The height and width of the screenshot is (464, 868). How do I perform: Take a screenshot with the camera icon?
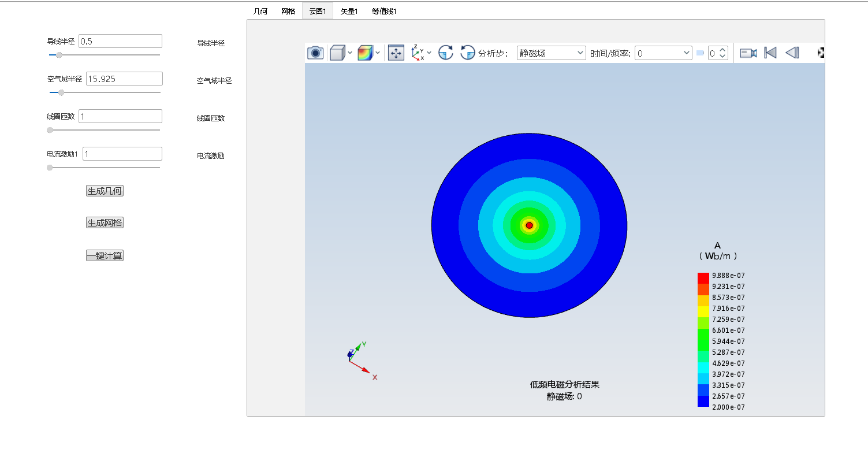[x=315, y=53]
